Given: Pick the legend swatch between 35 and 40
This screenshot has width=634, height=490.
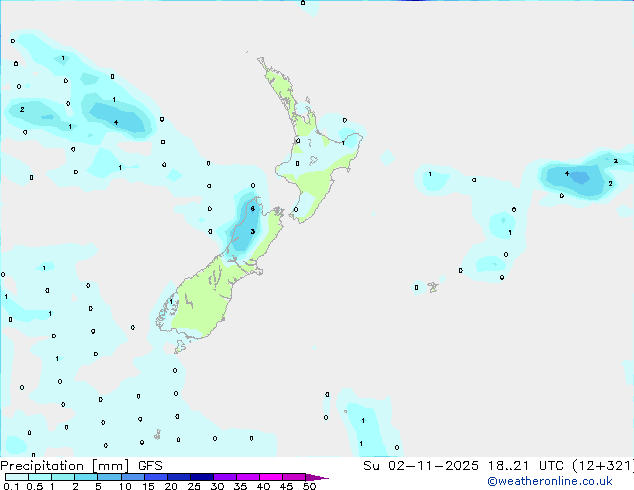Looking at the screenshot, I should (x=247, y=477).
